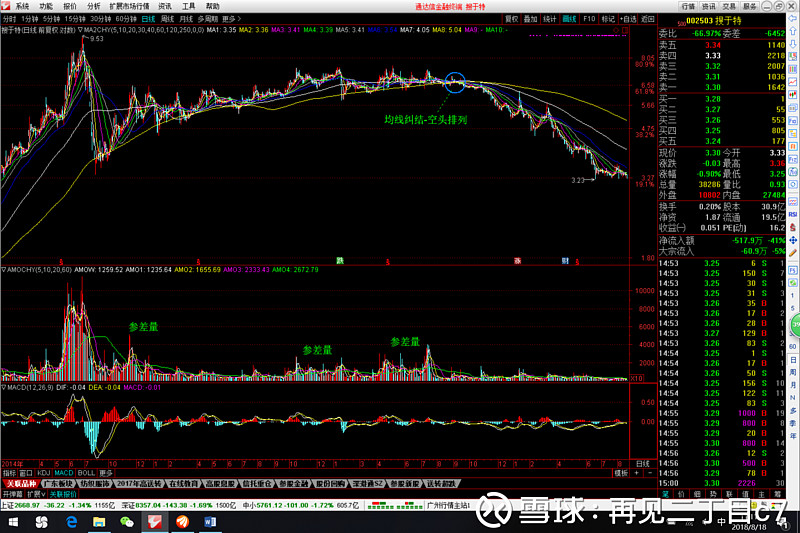Screen dimensions: 800x533
Task: Switch to 60分钟 period
Action: coord(126,19)
